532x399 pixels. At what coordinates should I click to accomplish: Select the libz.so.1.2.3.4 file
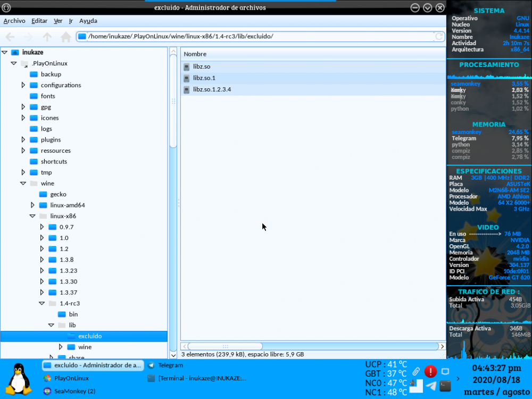click(x=211, y=89)
